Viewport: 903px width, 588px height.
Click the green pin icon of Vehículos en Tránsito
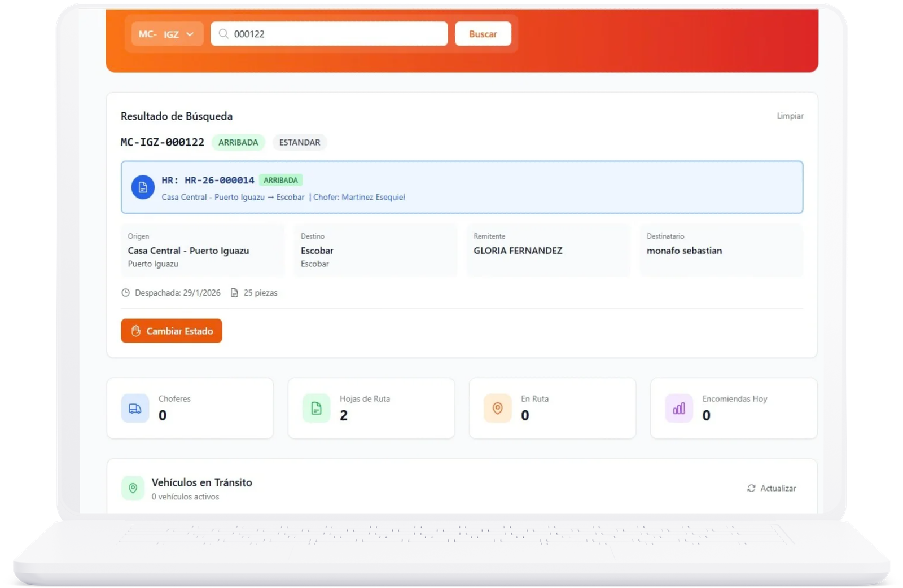pos(133,488)
